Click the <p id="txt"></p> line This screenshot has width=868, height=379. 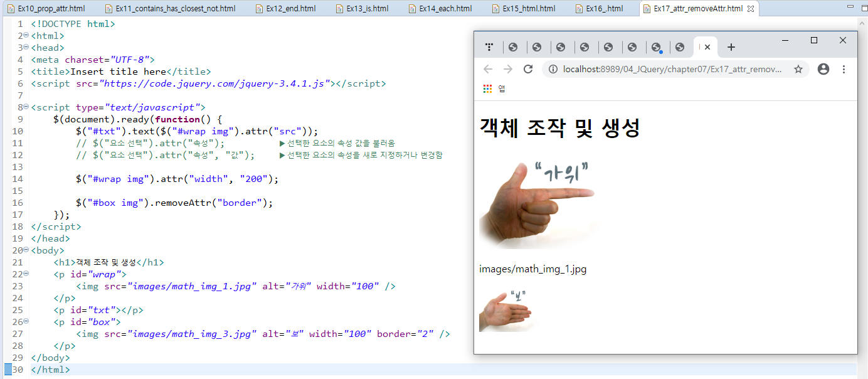pyautogui.click(x=98, y=310)
